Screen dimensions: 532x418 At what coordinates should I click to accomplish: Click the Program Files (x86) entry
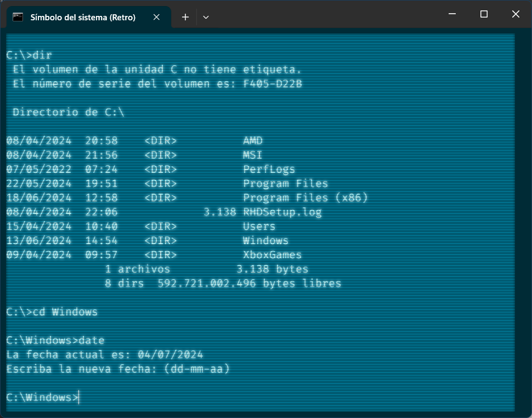(x=305, y=197)
